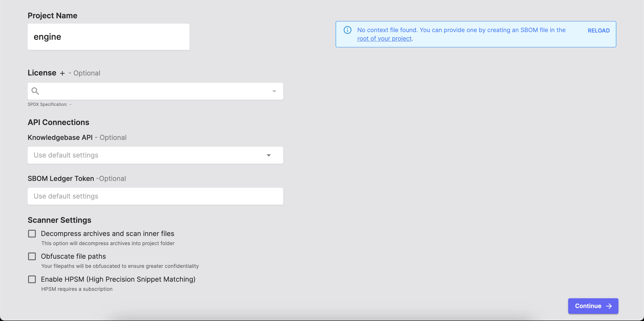Click the Scanner Settings heading

(59, 220)
